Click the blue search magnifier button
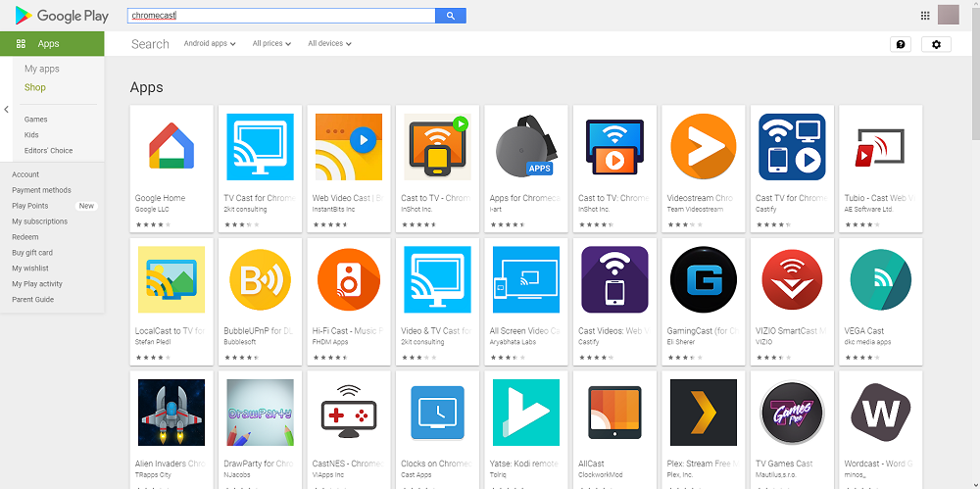Image resolution: width=980 pixels, height=489 pixels. [x=451, y=16]
